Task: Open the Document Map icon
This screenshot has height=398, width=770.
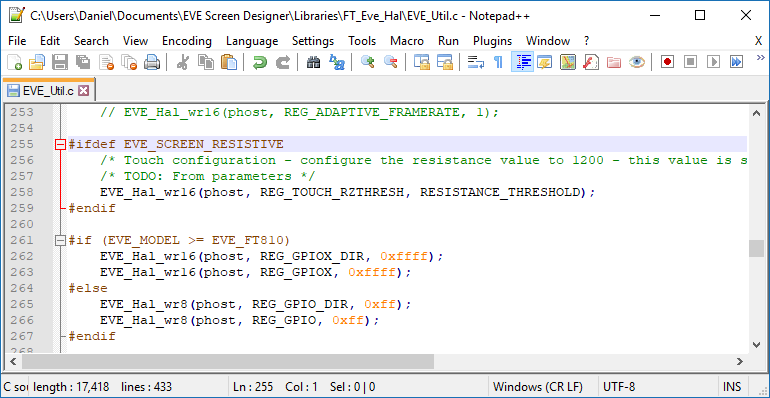Action: pos(568,62)
